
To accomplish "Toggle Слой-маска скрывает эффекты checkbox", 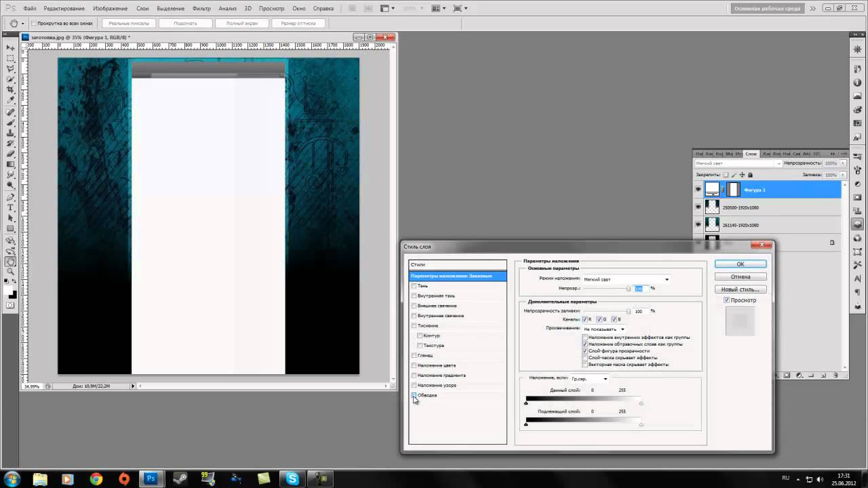I will point(585,358).
